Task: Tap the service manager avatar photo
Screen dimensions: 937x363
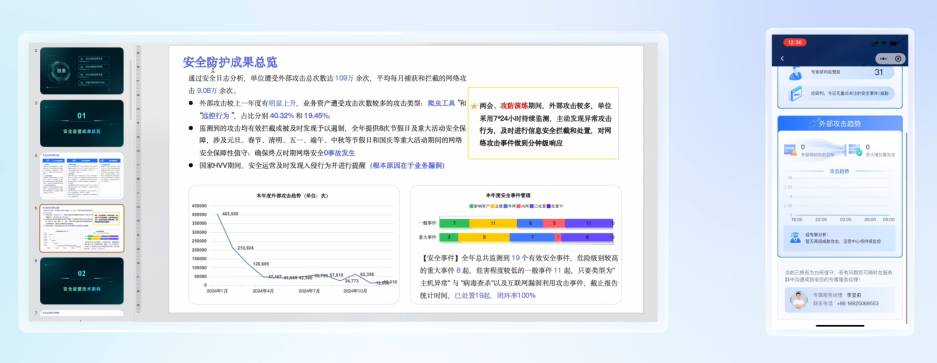Action: coord(798,300)
